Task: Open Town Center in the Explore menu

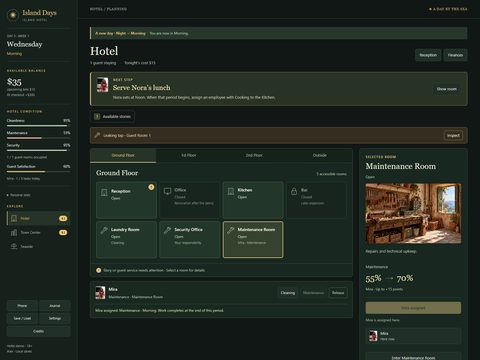Action: tap(39, 232)
